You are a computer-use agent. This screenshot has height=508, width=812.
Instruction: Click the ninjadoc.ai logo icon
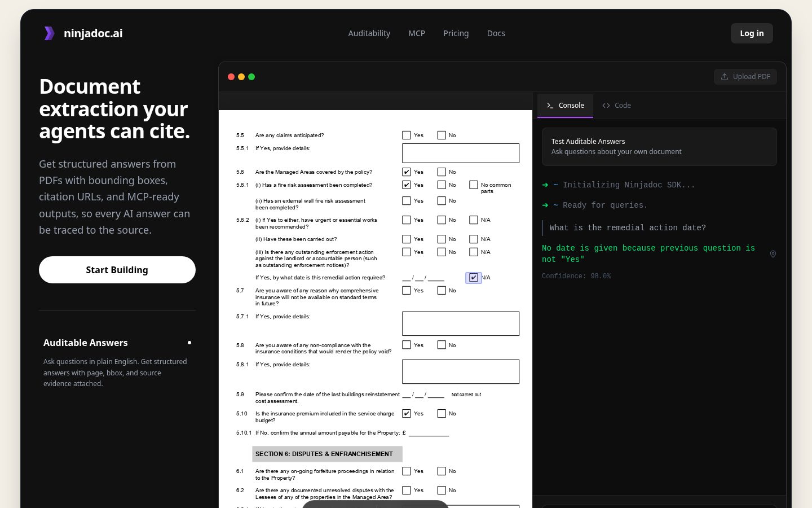click(50, 33)
